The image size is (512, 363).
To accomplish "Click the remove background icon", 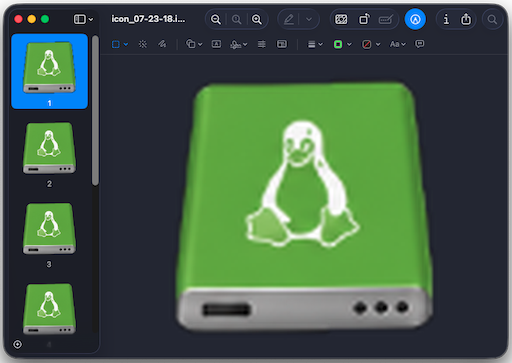I will (x=341, y=19).
